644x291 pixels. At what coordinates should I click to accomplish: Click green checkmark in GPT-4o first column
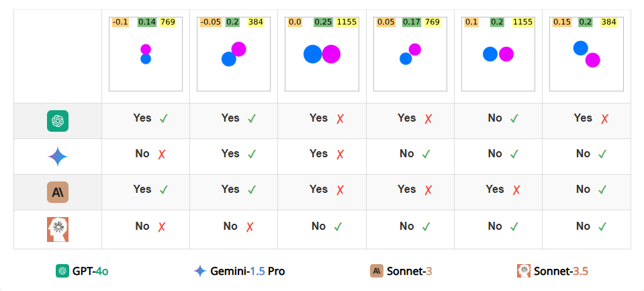click(x=163, y=119)
